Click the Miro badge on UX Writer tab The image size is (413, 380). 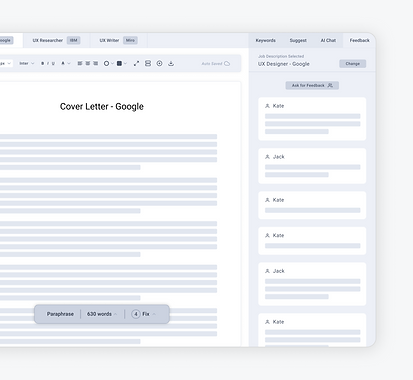pyautogui.click(x=130, y=40)
